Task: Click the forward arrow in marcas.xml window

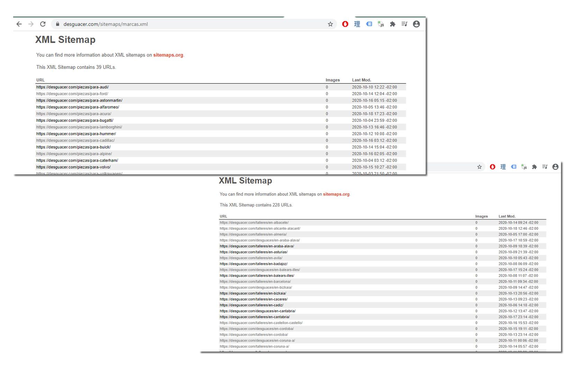Action: tap(31, 24)
